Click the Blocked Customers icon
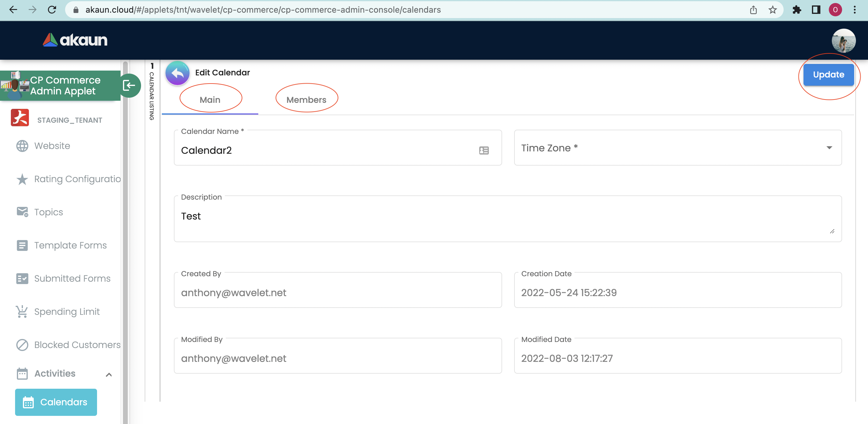 (22, 345)
